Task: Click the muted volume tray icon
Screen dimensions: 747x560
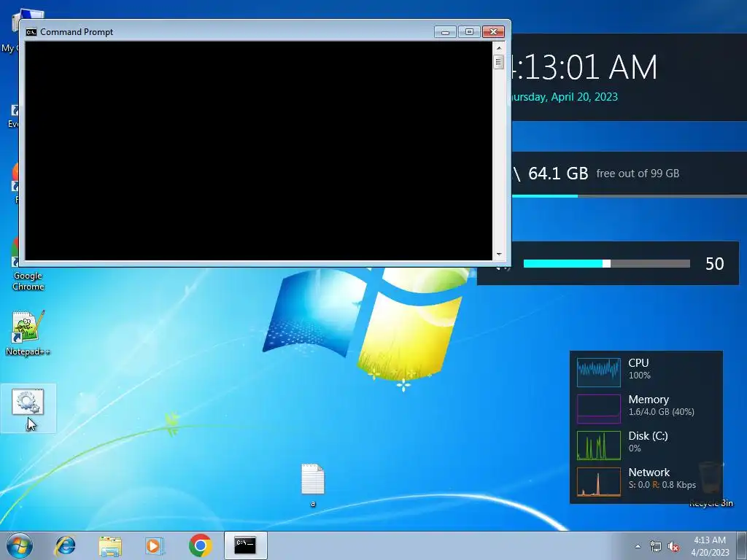Action: (x=673, y=546)
